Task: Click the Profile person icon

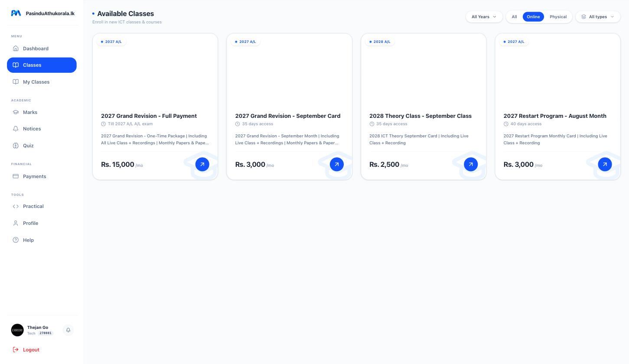Action: pos(16,223)
